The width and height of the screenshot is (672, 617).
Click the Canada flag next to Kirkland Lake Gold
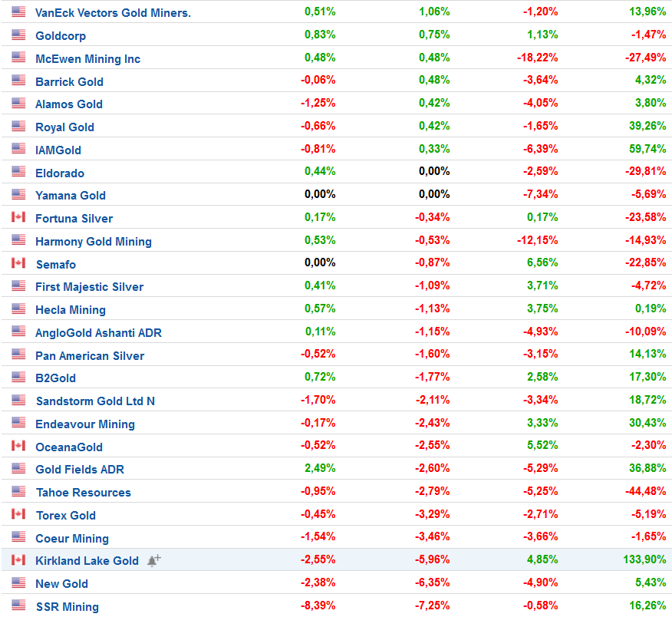18,560
